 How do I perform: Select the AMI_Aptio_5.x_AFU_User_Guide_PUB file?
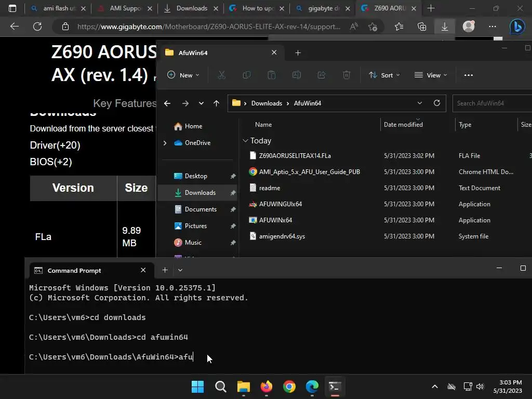click(310, 171)
